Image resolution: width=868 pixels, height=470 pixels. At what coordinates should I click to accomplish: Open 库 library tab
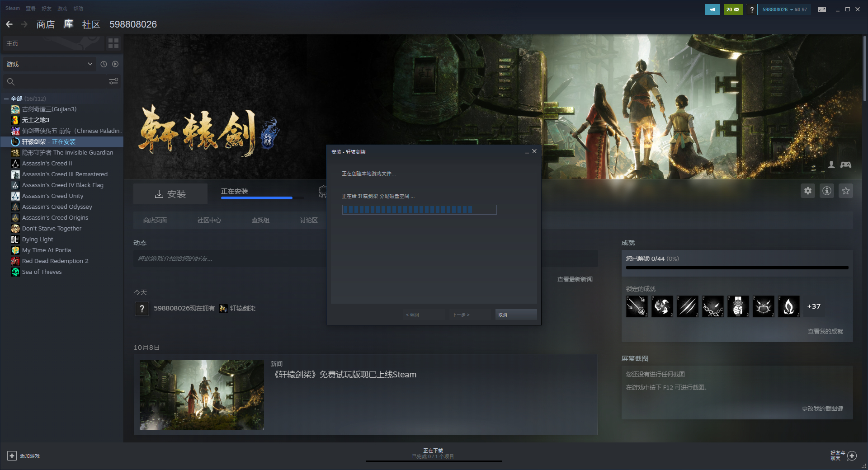pos(68,24)
